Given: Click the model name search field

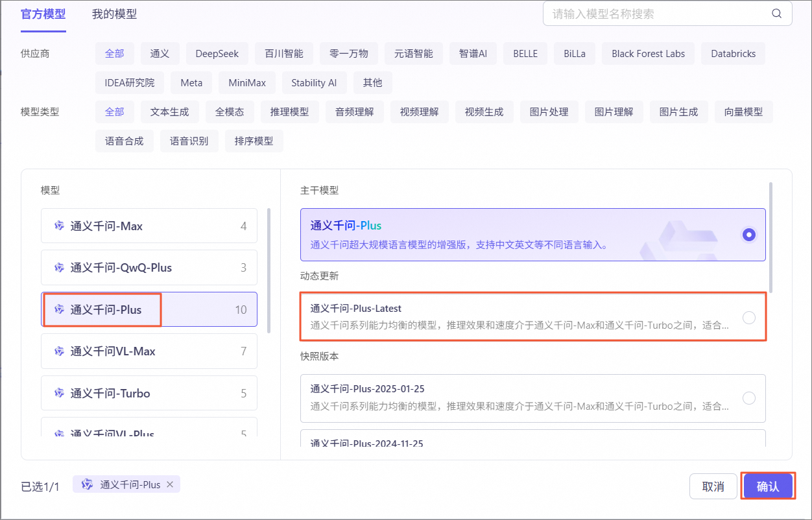Looking at the screenshot, I should tap(667, 14).
